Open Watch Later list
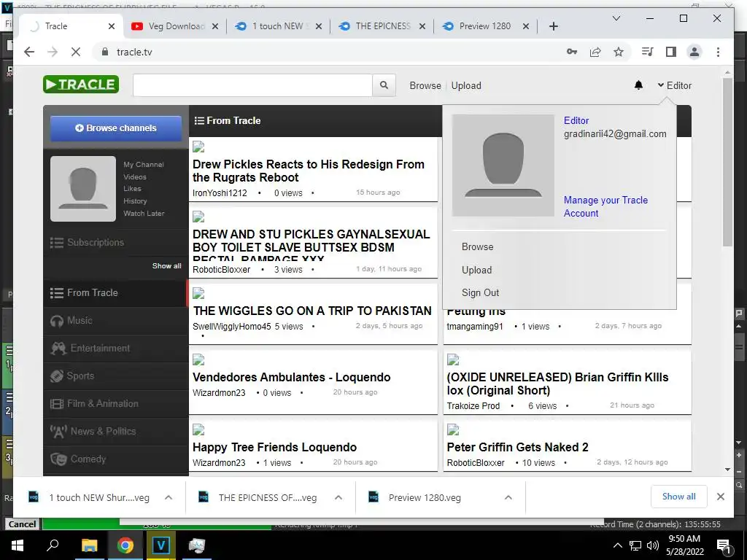 click(x=144, y=214)
